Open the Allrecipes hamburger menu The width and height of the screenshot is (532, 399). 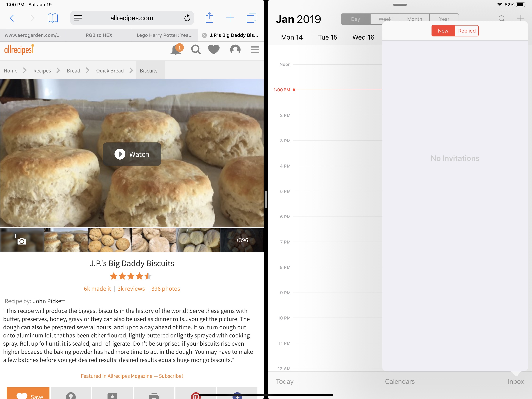click(x=255, y=49)
